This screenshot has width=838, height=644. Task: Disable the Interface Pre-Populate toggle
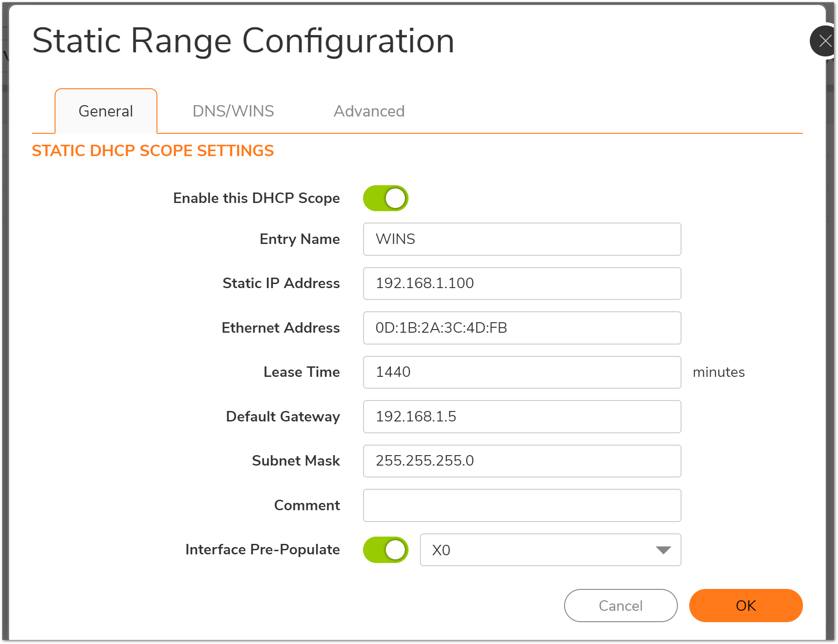(x=386, y=550)
